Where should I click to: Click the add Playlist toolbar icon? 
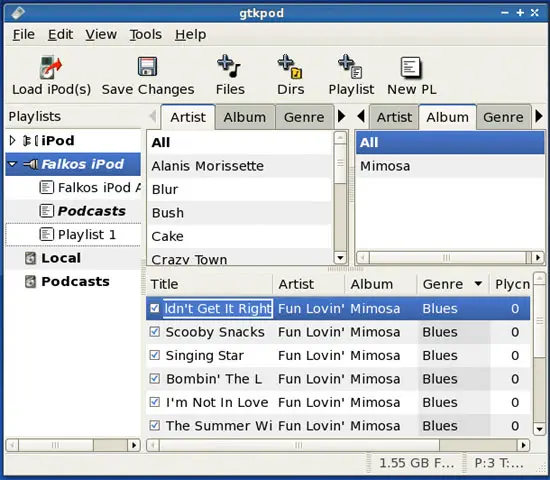350,66
